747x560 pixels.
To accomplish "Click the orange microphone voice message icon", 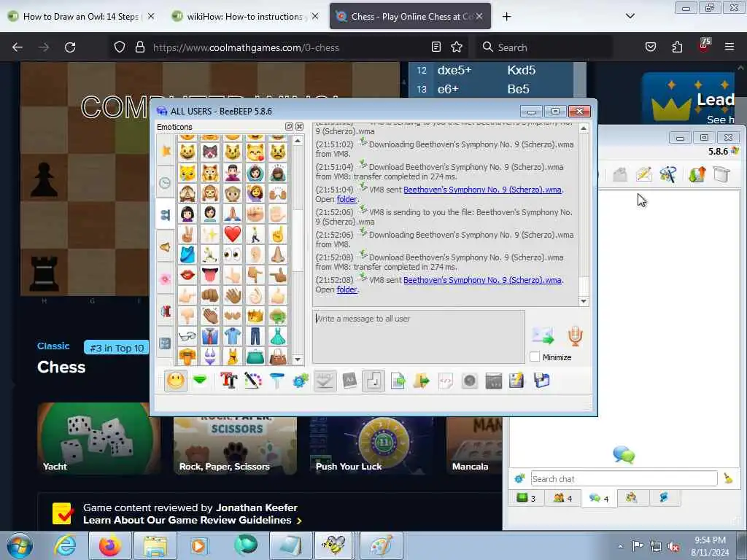I will 575,335.
